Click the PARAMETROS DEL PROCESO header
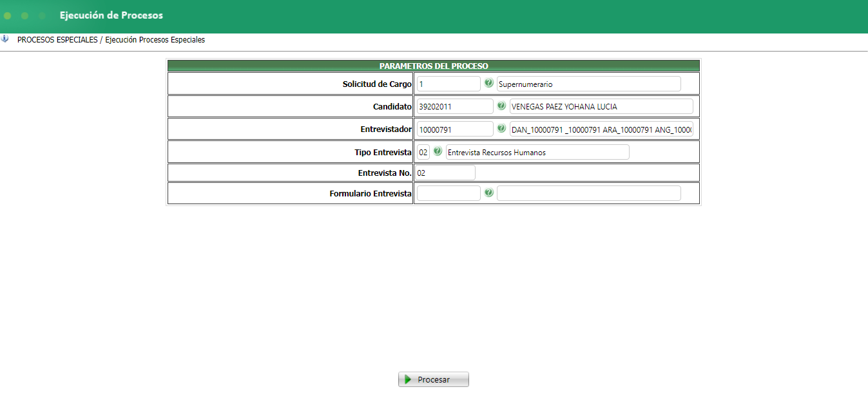Image resolution: width=868 pixels, height=407 pixels. pyautogui.click(x=434, y=66)
